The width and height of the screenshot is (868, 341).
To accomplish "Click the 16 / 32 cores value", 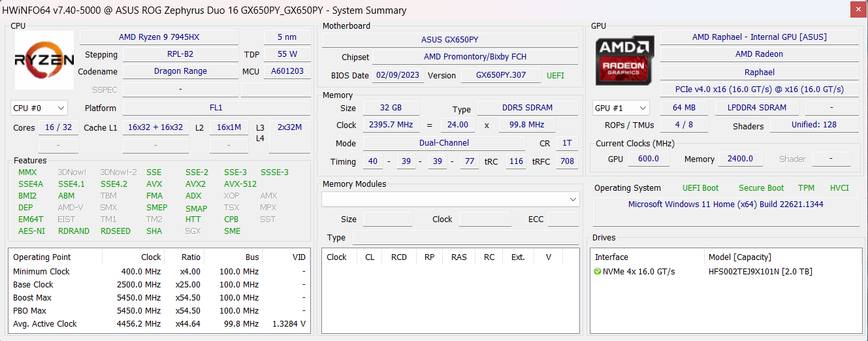I will tap(59, 127).
